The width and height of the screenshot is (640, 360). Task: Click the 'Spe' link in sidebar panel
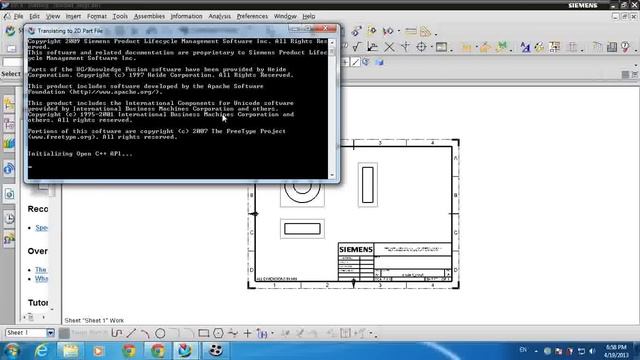coord(41,227)
